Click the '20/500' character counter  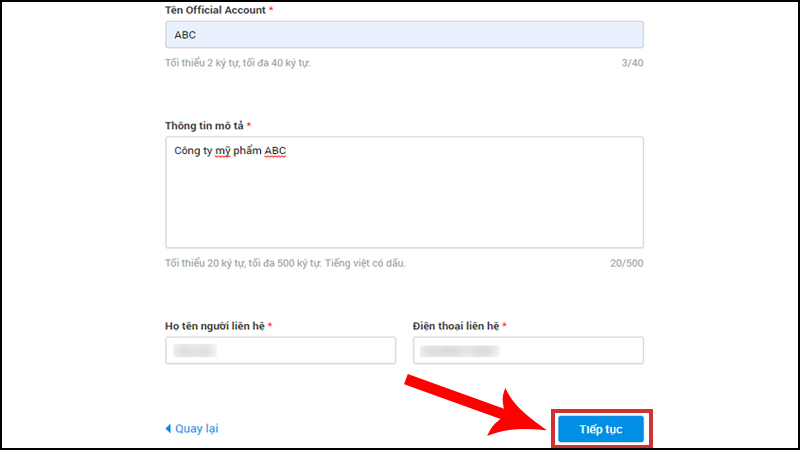(x=627, y=263)
